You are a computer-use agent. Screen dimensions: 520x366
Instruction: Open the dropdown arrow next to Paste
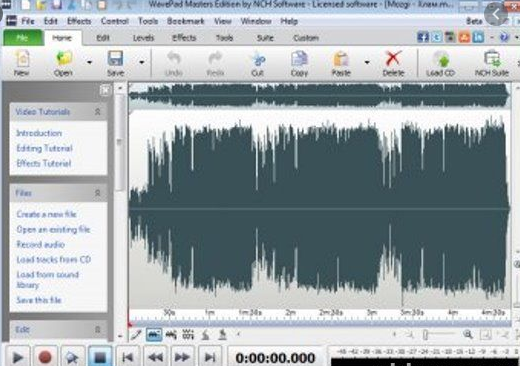point(367,62)
